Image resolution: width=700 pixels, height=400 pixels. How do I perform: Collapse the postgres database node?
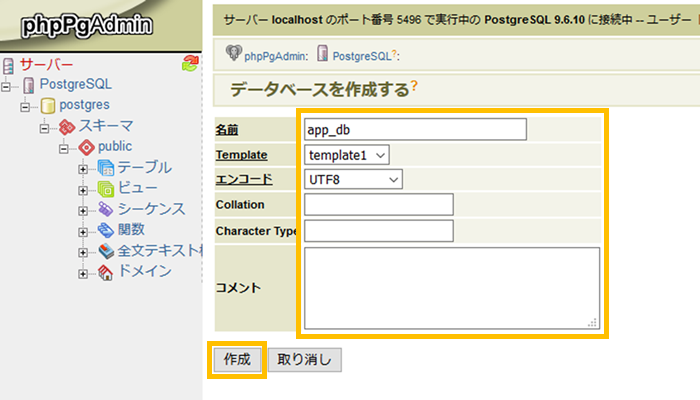pos(26,105)
